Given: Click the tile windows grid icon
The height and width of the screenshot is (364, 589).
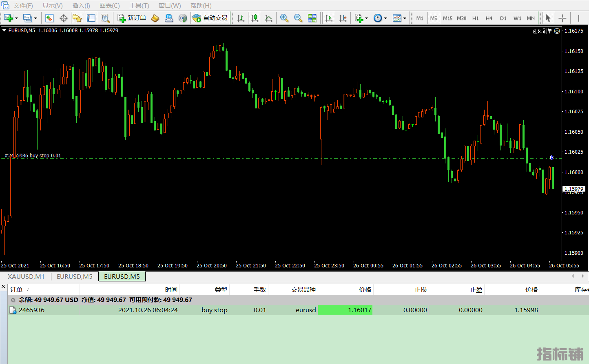Looking at the screenshot, I should 312,18.
